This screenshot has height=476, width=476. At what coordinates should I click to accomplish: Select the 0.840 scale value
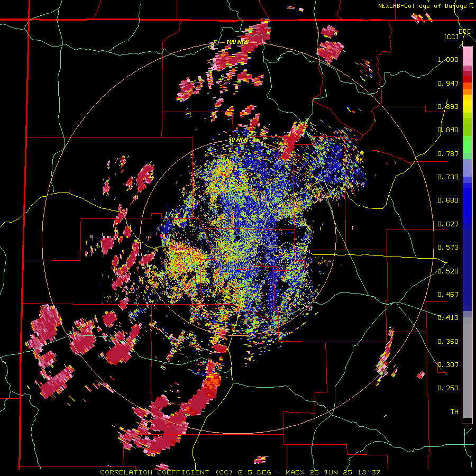448,130
